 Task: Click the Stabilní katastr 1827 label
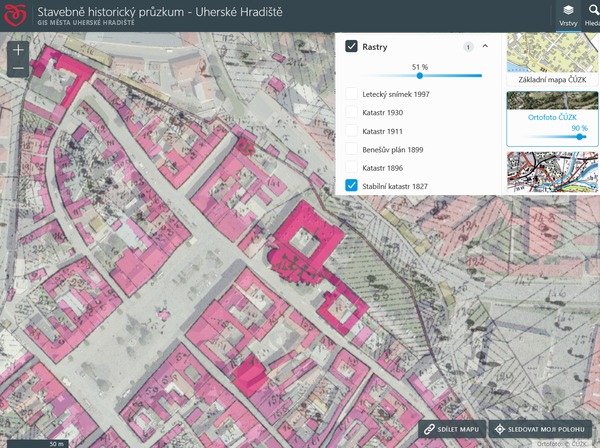[x=395, y=186]
